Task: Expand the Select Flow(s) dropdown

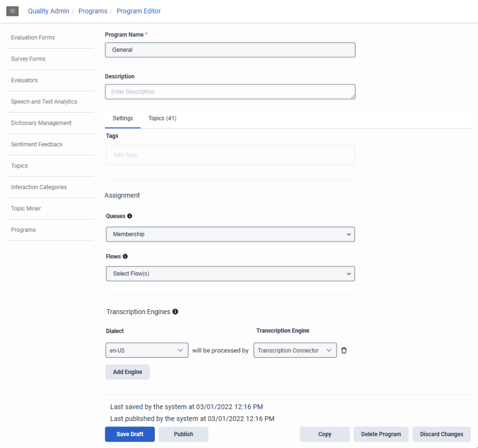Action: click(x=230, y=274)
